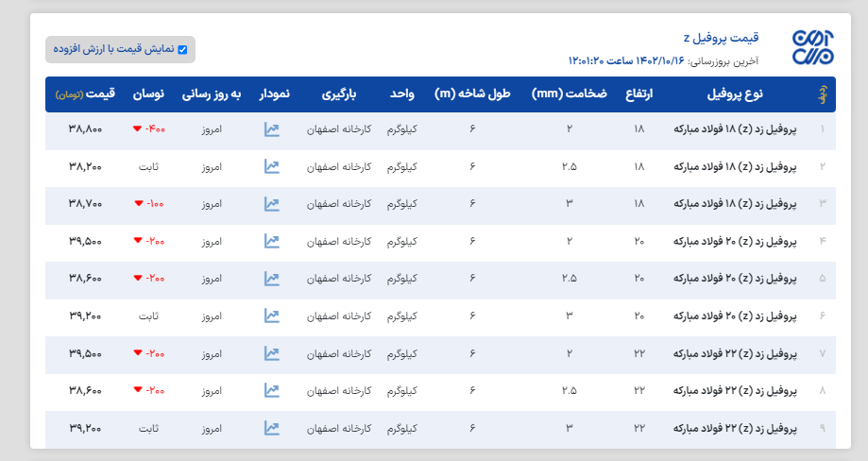Open chart icon for row 2 profile

click(272, 166)
